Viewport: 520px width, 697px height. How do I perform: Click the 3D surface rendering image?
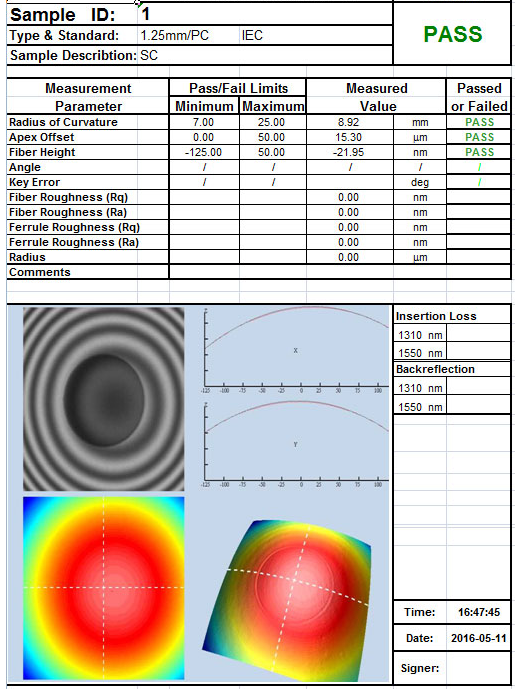(x=287, y=600)
